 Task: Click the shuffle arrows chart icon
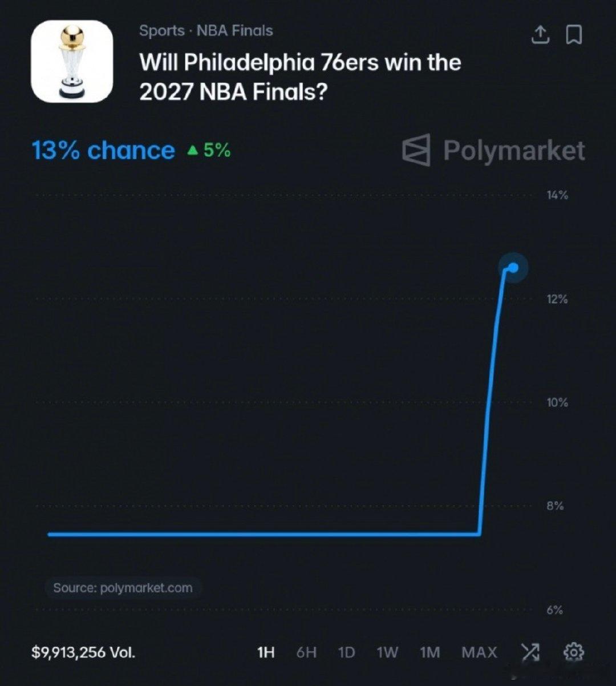530,652
